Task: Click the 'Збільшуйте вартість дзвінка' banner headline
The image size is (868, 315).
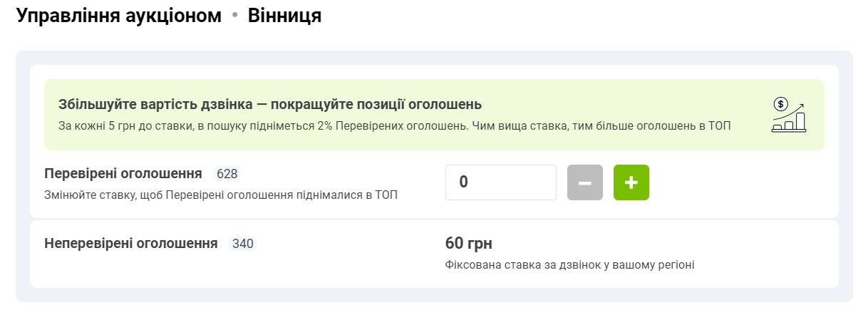Action: pos(270,105)
